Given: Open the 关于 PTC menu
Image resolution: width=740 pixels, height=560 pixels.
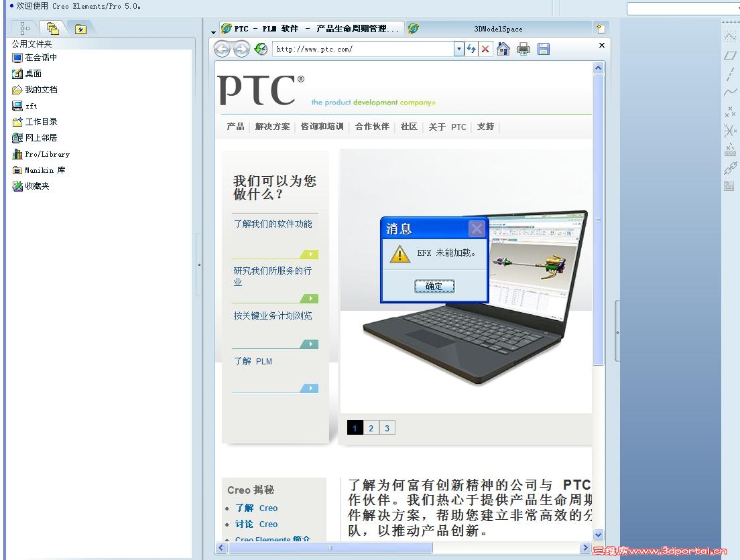Looking at the screenshot, I should click(x=447, y=127).
